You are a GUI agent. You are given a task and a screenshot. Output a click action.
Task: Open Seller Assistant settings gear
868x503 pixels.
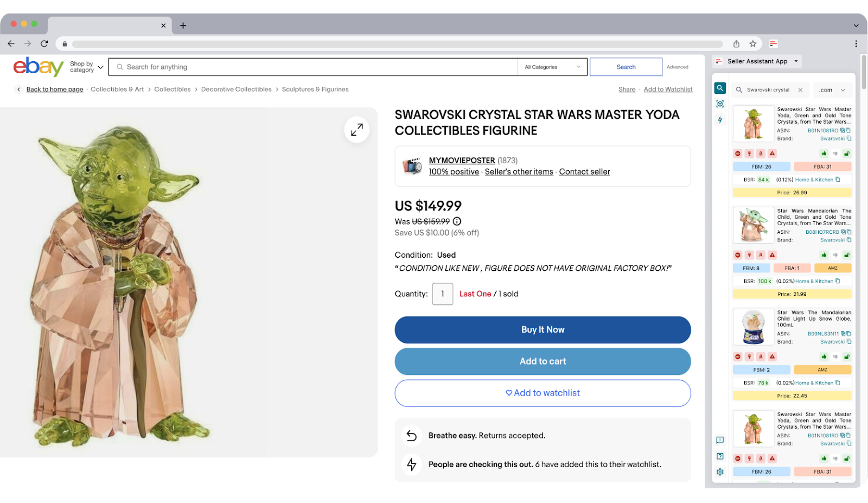[720, 472]
